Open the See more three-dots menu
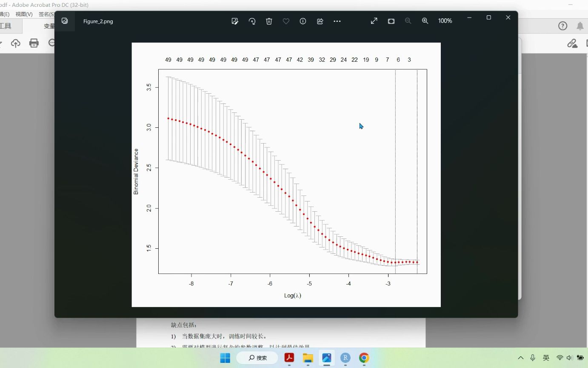Screen dimensions: 588x368 tap(337, 21)
